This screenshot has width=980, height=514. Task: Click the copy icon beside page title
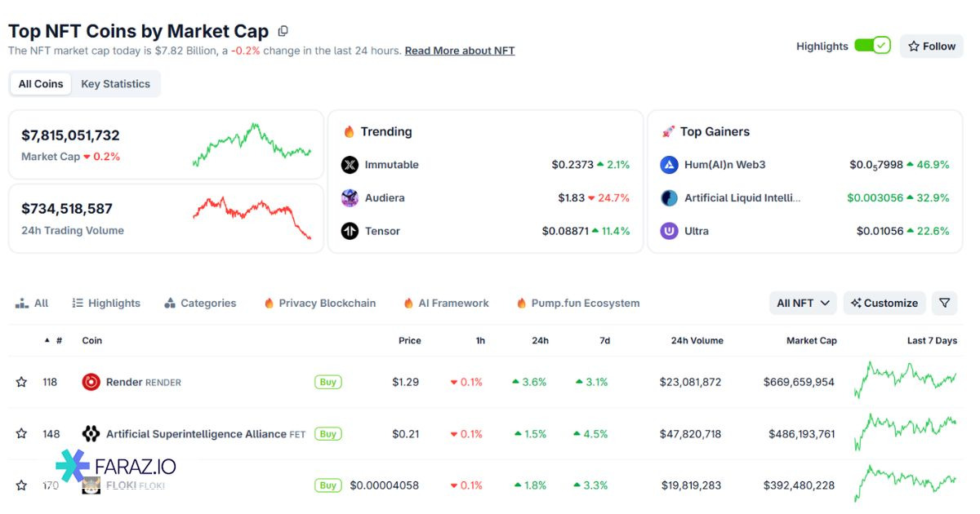click(283, 32)
